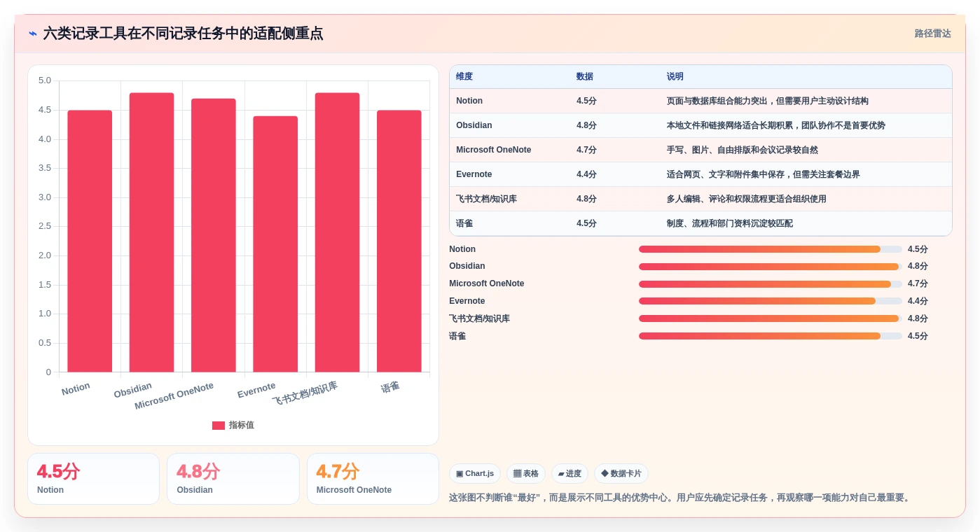This screenshot has height=532, width=980.
Task: Click the Evernote bar in the chart
Action: point(275,244)
